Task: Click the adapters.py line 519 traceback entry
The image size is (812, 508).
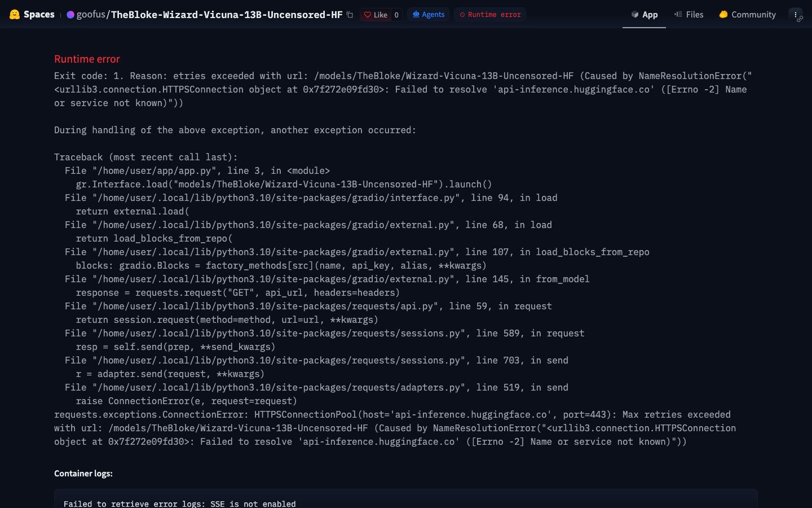Action: (316, 387)
